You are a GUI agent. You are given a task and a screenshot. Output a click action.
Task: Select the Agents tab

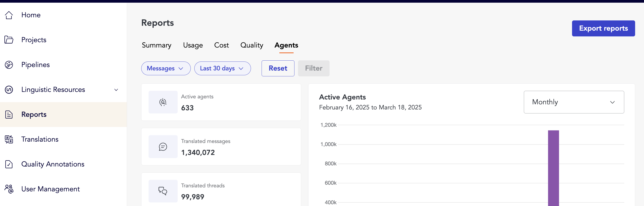click(x=286, y=45)
